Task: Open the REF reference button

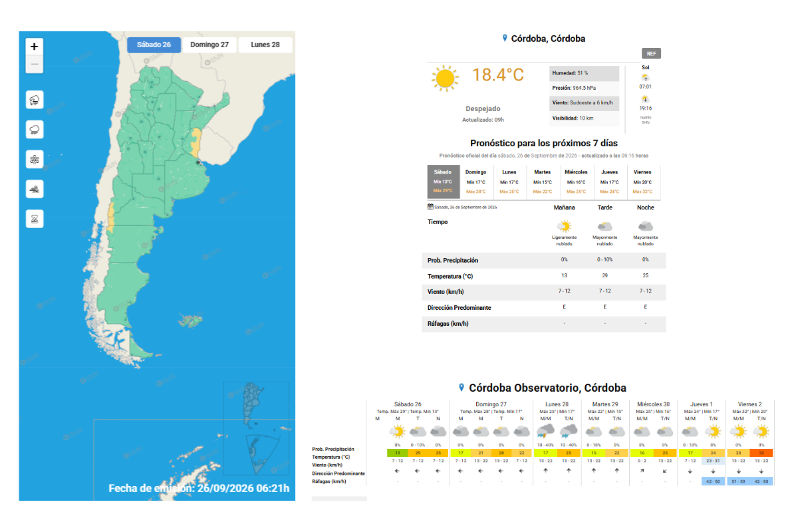Action: (x=651, y=54)
